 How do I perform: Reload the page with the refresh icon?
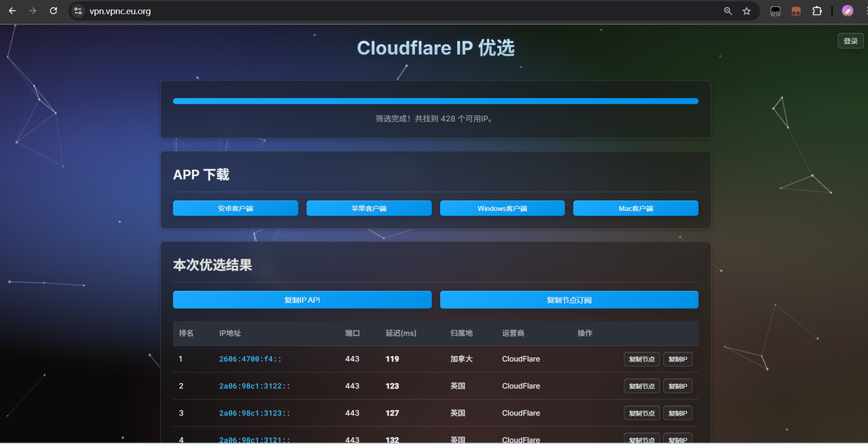click(x=54, y=11)
